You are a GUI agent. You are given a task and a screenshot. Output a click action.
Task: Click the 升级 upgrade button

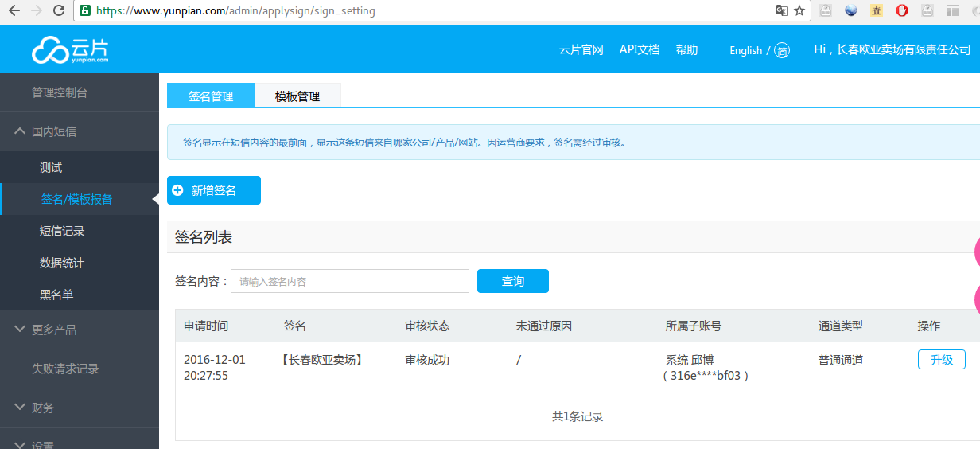pyautogui.click(x=942, y=360)
